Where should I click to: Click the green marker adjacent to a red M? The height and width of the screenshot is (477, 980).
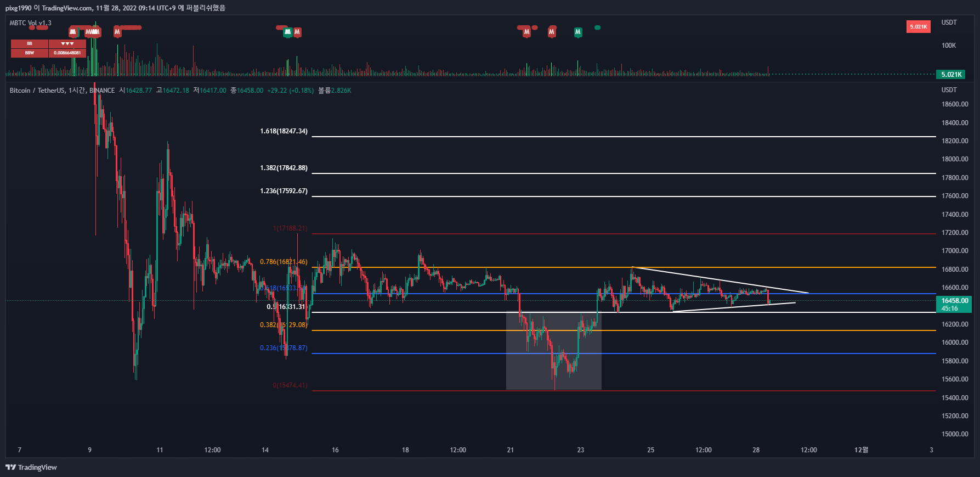click(x=287, y=32)
